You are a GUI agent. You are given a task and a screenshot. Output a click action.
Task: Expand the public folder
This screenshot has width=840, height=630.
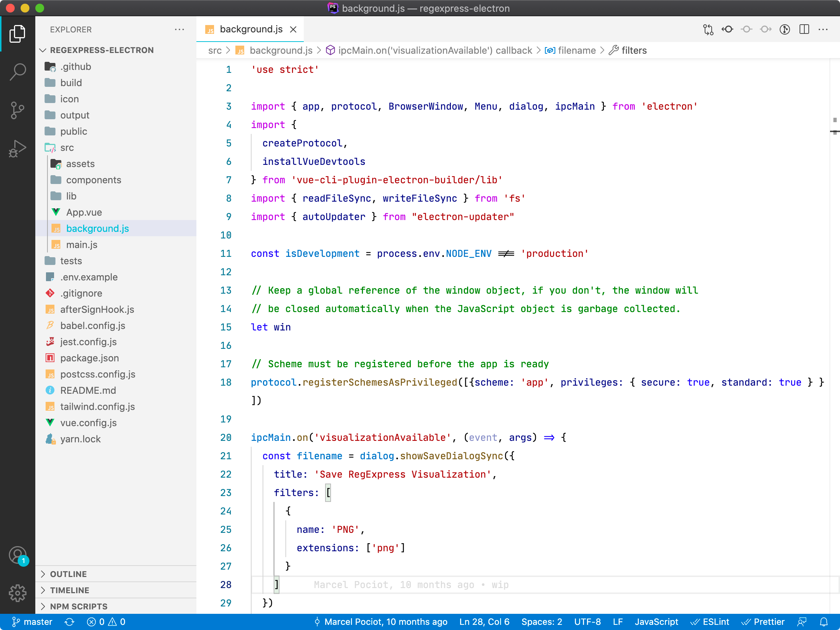(116, 131)
